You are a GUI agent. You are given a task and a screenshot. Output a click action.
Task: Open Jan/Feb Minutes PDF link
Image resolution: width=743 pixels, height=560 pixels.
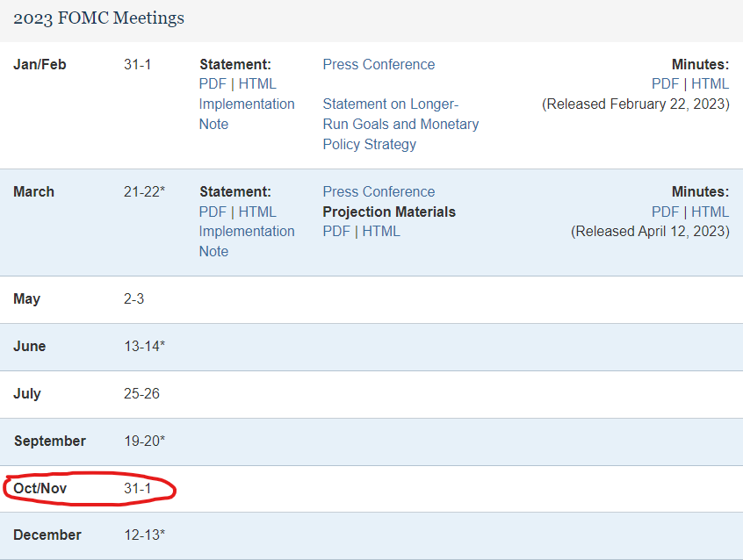pos(666,84)
